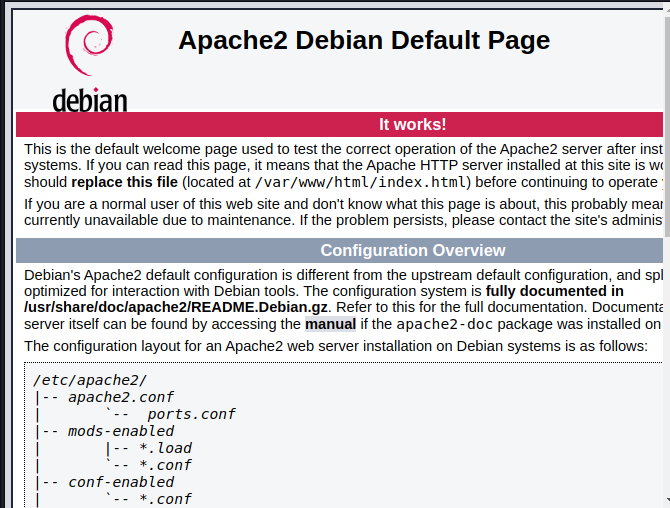The width and height of the screenshot is (670, 508).
Task: Click the apache2.conf tree entry
Action: pos(121,397)
